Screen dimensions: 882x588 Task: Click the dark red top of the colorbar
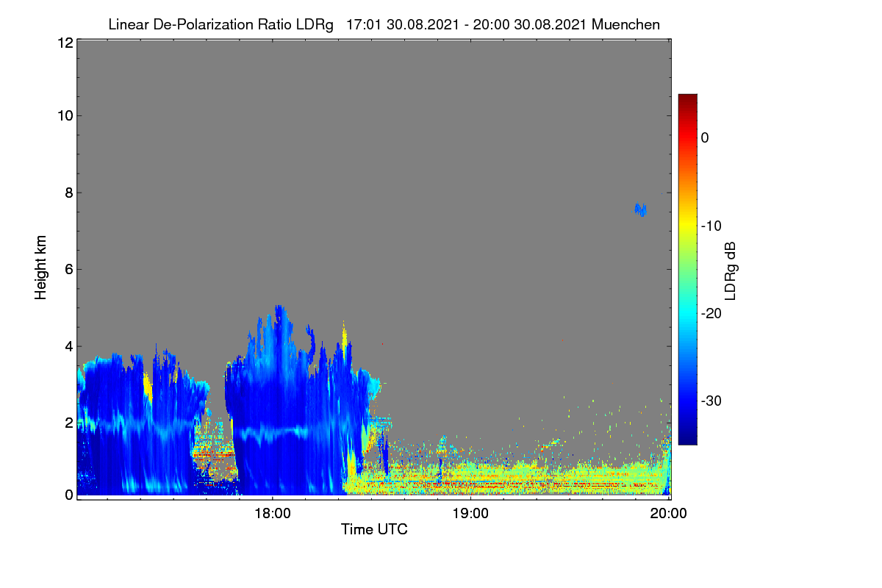pyautogui.click(x=687, y=99)
